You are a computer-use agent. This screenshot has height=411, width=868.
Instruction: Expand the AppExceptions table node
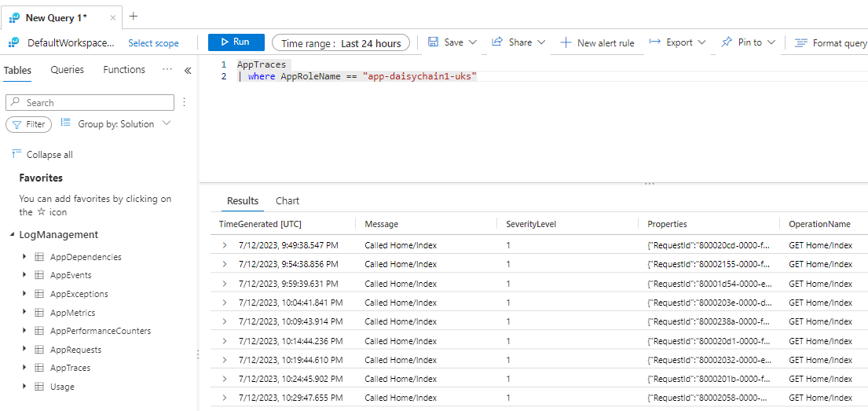coord(24,294)
